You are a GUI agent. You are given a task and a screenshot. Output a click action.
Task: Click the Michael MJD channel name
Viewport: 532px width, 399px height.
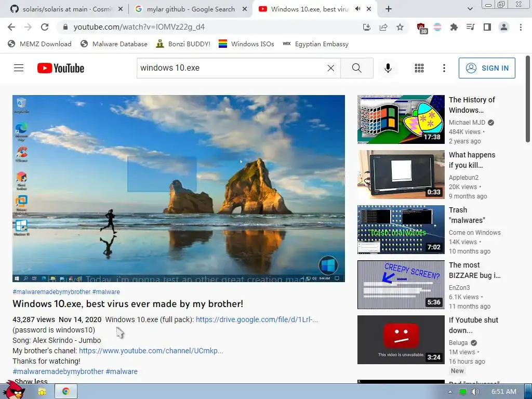point(467,123)
